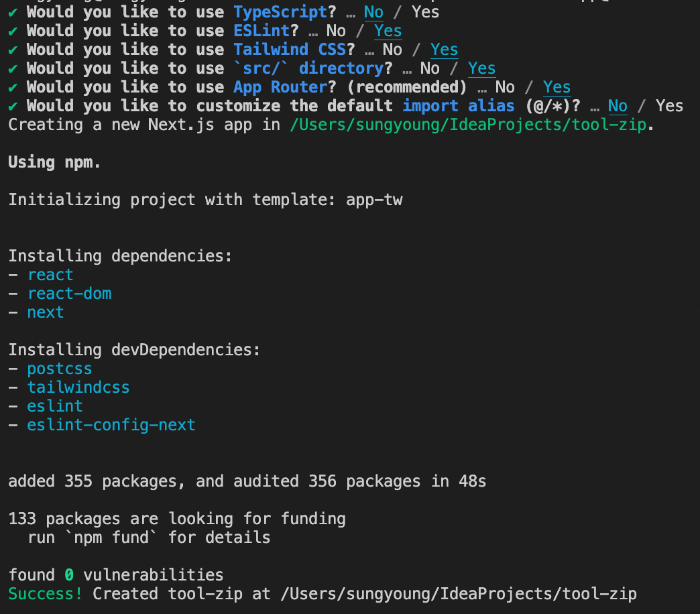Click the unselected 'Yes' on the TypeScript line
The height and width of the screenshot is (614, 700).
pos(426,12)
